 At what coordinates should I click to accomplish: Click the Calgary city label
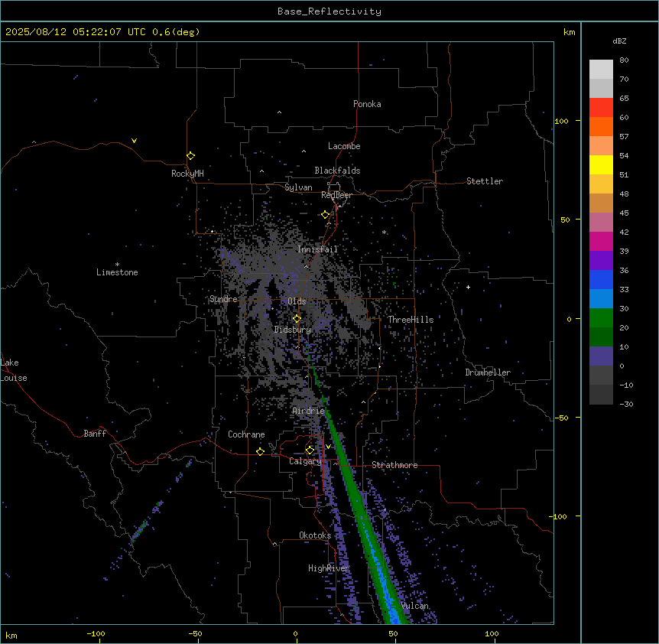click(305, 461)
